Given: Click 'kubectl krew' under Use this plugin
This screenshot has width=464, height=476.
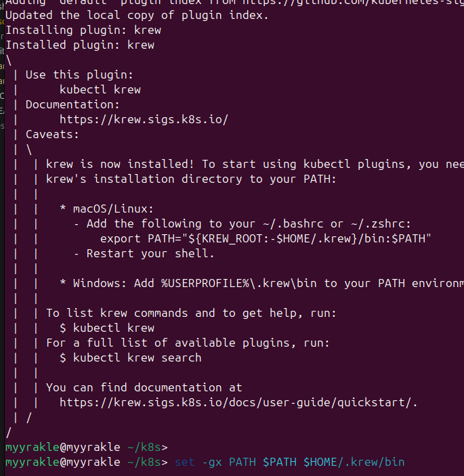Looking at the screenshot, I should (x=100, y=89).
